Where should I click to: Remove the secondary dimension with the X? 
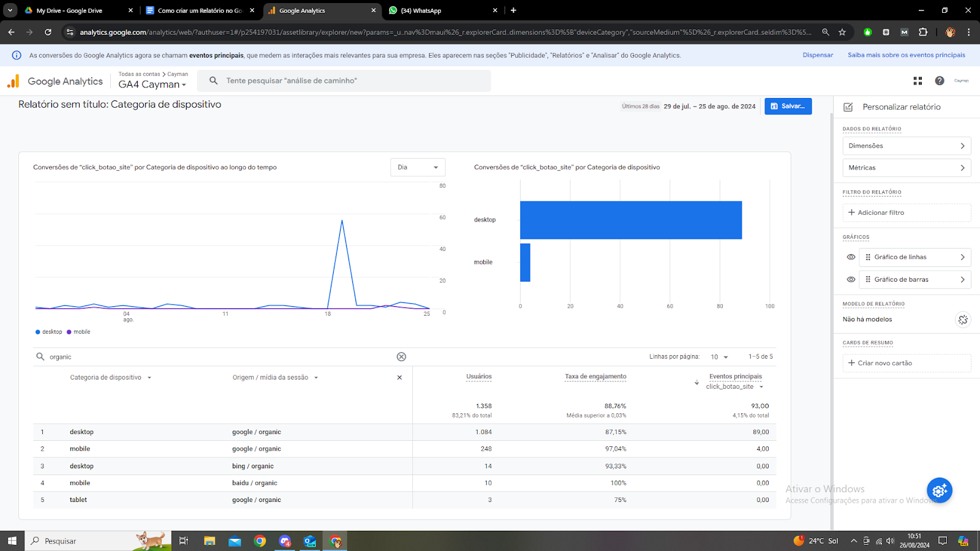pyautogui.click(x=399, y=378)
